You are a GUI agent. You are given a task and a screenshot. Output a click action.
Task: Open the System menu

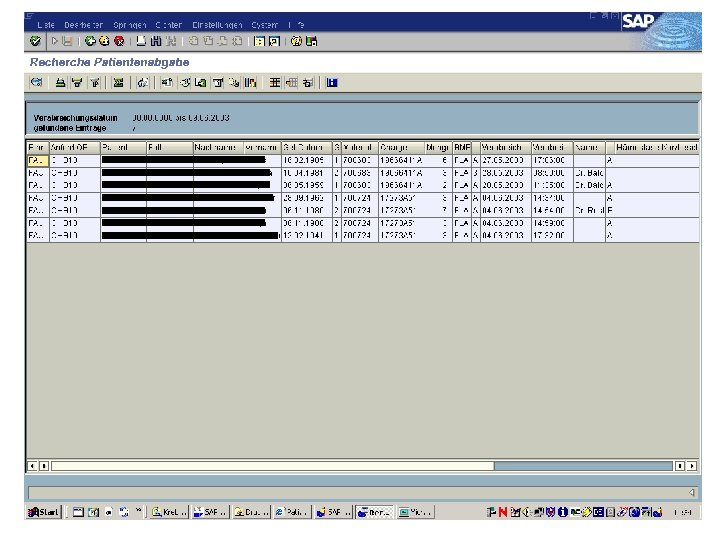(264, 25)
